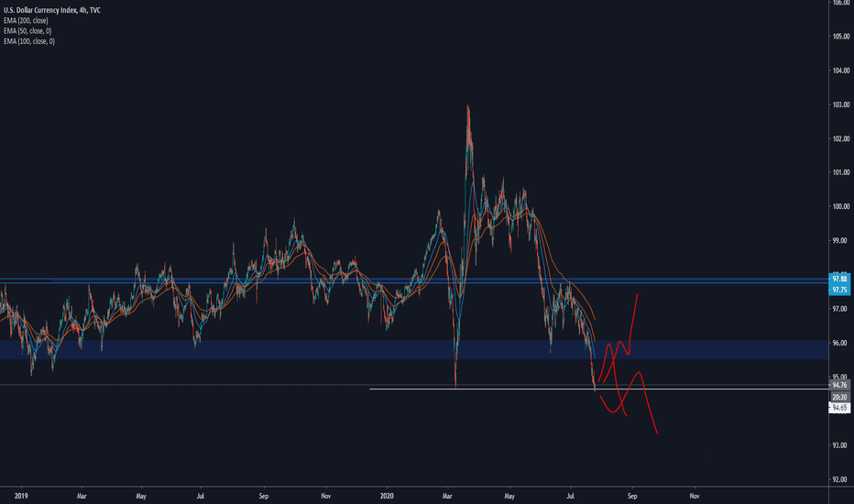This screenshot has height=504, width=854.
Task: Select the EMA (50, close, 0) indicator label
Action: tap(27, 30)
